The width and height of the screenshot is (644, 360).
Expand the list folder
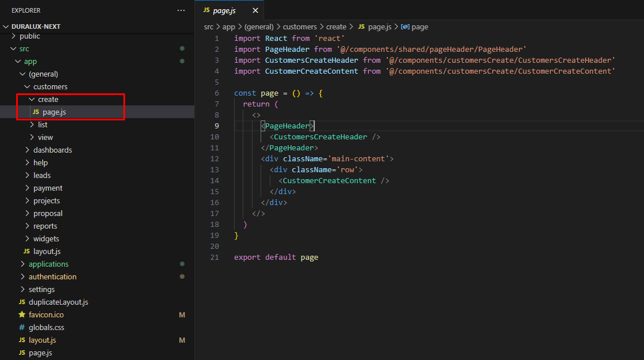click(43, 125)
